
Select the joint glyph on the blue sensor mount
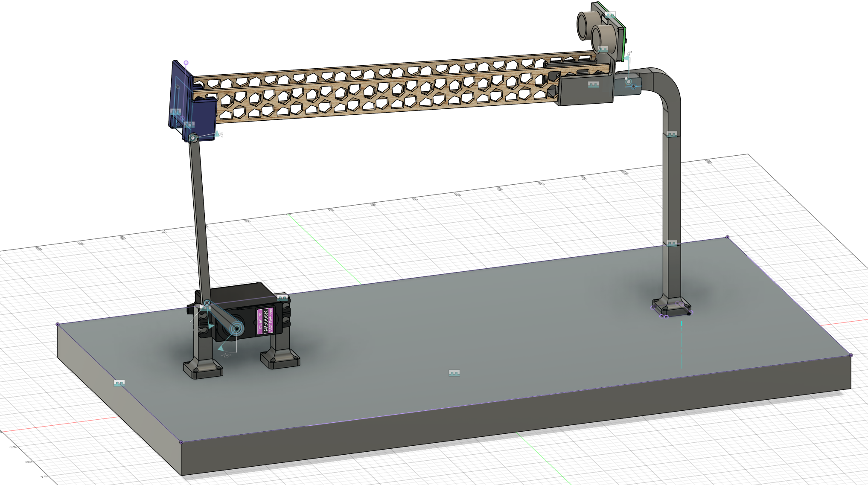click(x=175, y=111)
